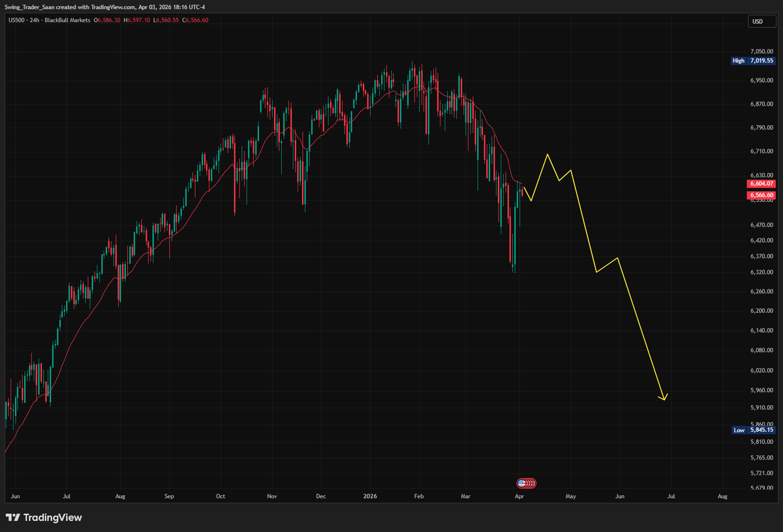Click the 6,260.00 price axis label
783x532 pixels.
tap(761, 291)
